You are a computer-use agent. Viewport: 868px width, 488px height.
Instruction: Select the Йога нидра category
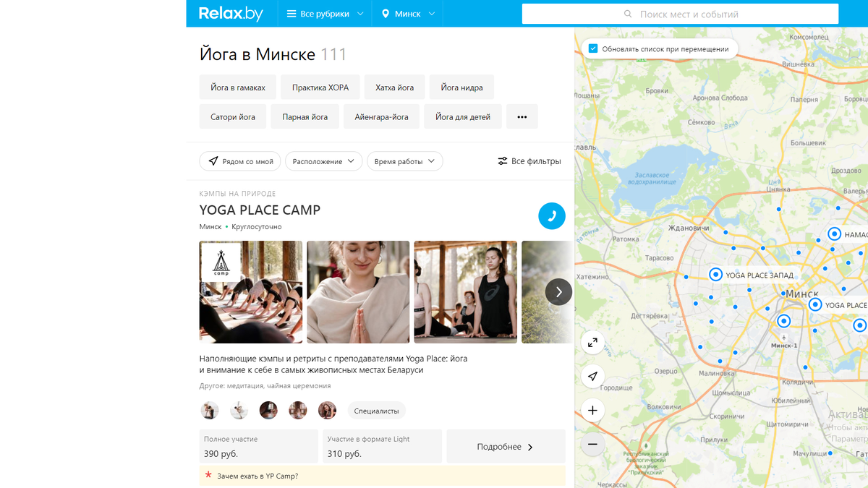coord(461,87)
